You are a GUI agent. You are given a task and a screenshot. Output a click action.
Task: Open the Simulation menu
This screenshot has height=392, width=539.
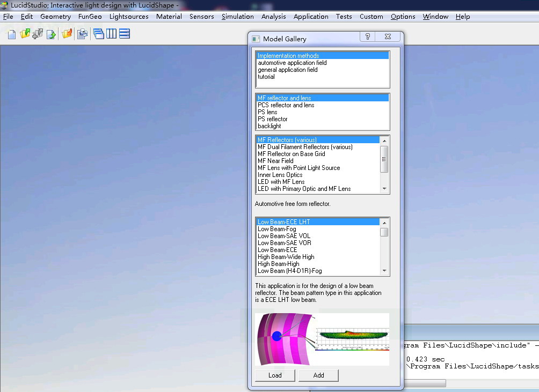coord(237,17)
